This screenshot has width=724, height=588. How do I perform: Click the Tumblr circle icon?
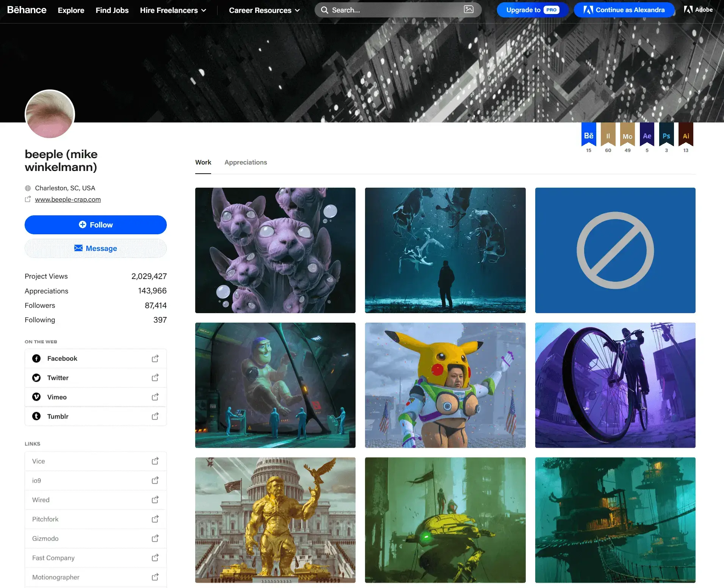point(36,416)
